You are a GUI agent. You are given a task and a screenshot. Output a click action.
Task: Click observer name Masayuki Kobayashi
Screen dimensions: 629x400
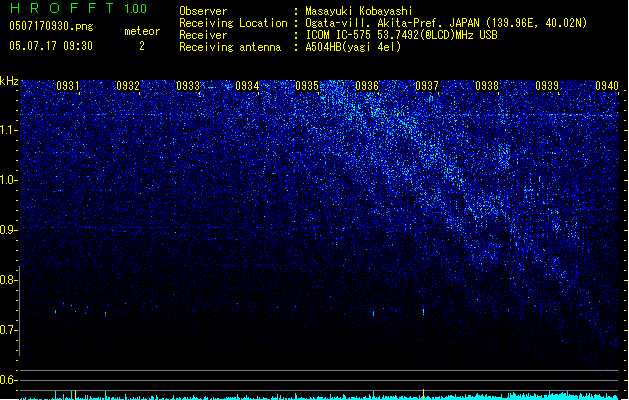tap(359, 11)
